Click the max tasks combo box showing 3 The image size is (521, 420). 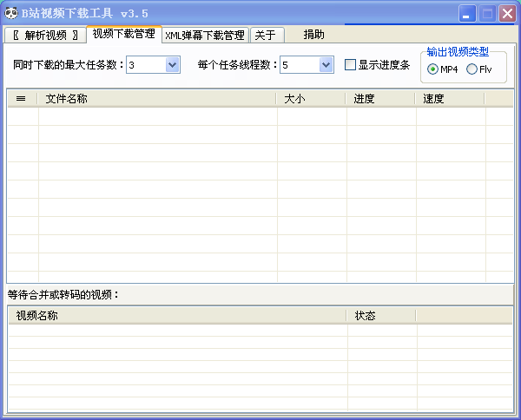(153, 65)
